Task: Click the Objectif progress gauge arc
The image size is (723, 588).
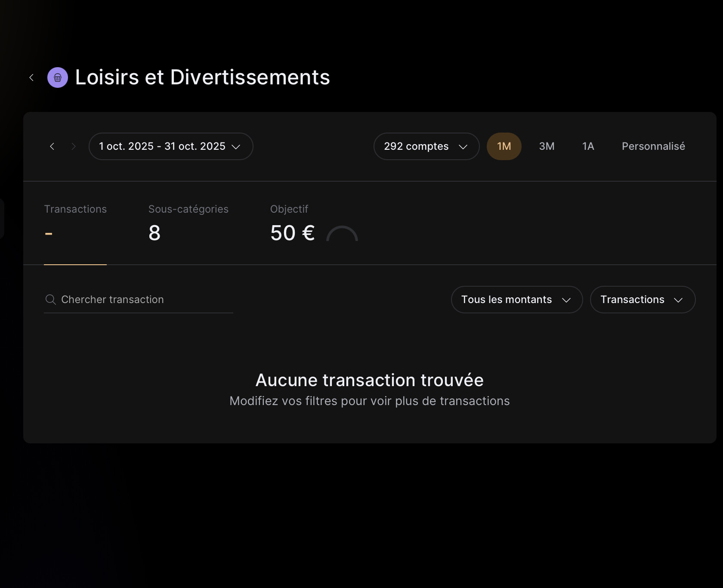Action: click(x=342, y=234)
